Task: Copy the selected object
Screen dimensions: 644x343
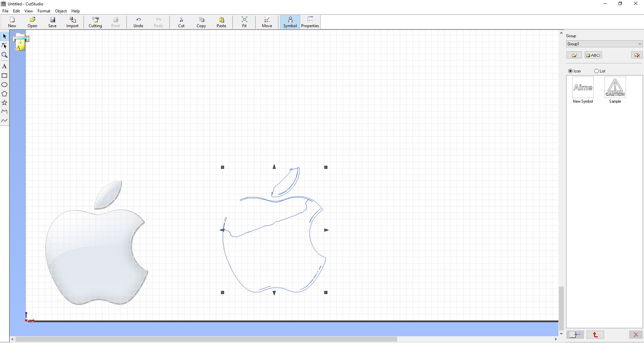Action: point(201,22)
